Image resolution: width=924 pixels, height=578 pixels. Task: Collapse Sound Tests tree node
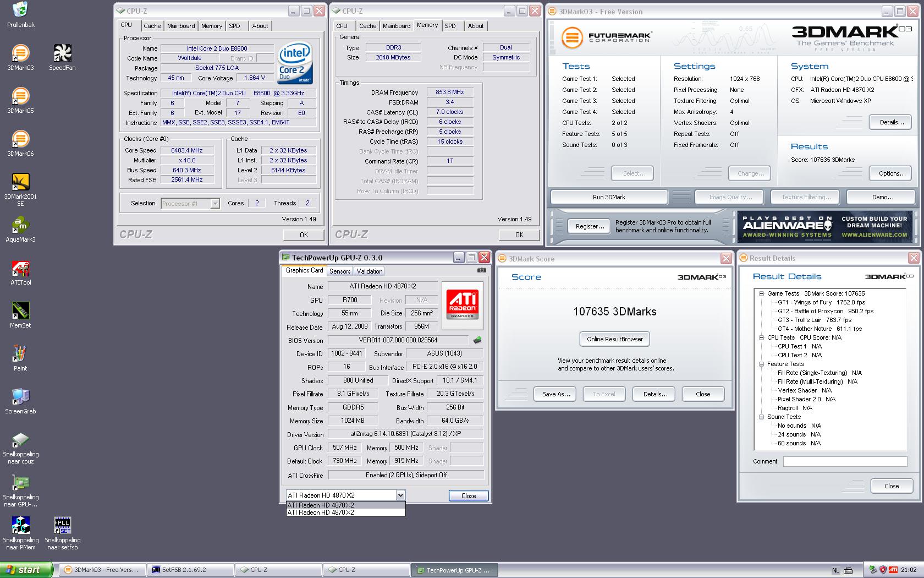(761, 417)
